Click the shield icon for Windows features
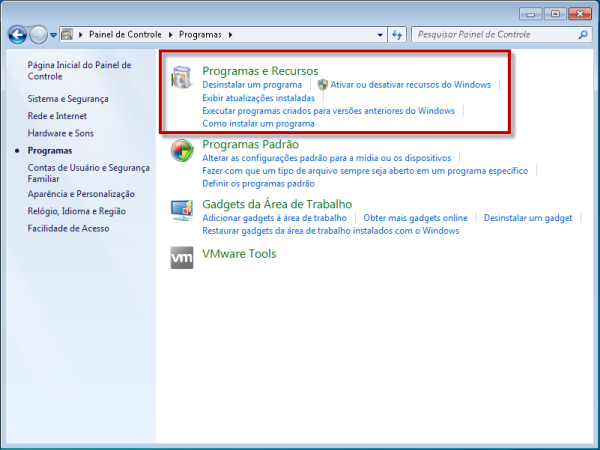Viewport: 600px width, 450px height. tap(323, 85)
